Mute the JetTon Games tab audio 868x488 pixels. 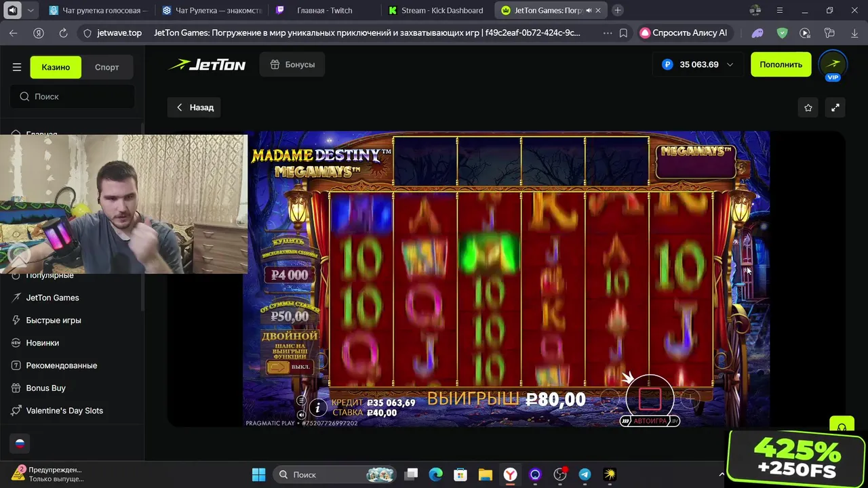588,10
